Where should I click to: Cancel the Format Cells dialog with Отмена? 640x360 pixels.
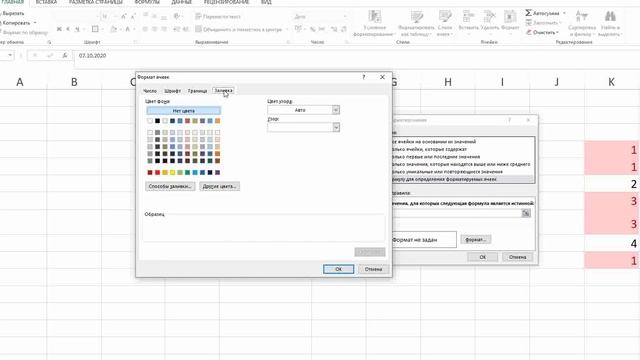click(x=373, y=269)
